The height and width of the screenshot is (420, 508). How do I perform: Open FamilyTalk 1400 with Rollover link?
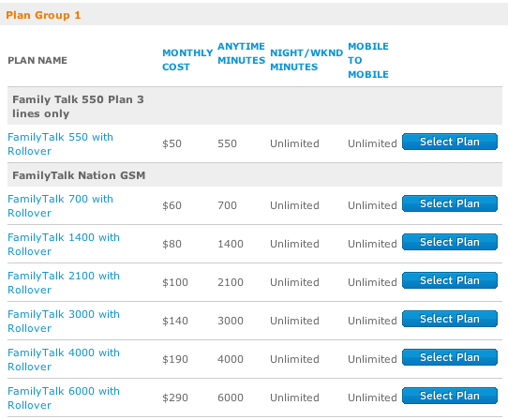[64, 244]
